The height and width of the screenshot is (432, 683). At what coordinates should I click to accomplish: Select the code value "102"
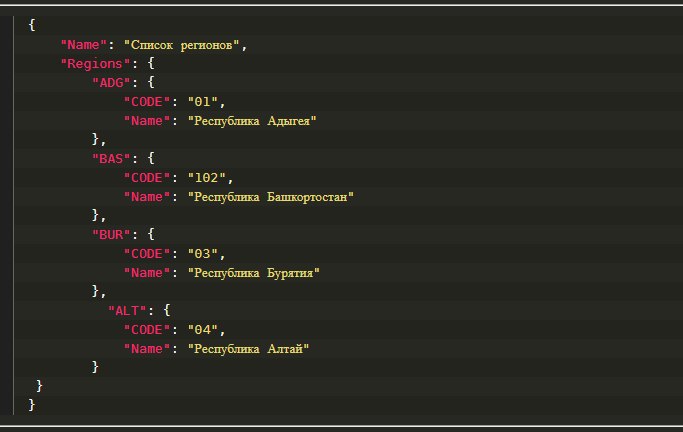click(206, 178)
